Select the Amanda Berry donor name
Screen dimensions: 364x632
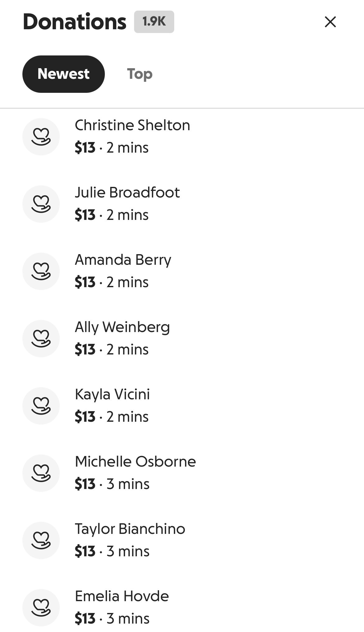coord(123,260)
